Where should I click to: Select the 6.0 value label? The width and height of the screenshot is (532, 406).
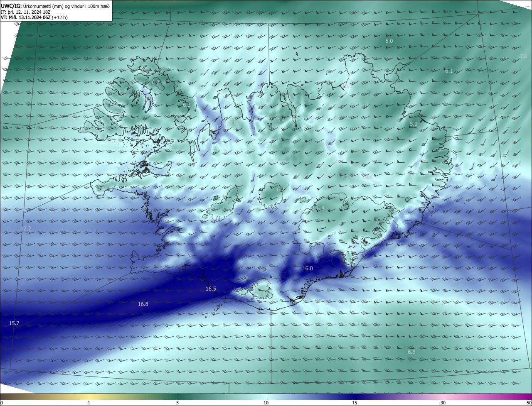389,41
